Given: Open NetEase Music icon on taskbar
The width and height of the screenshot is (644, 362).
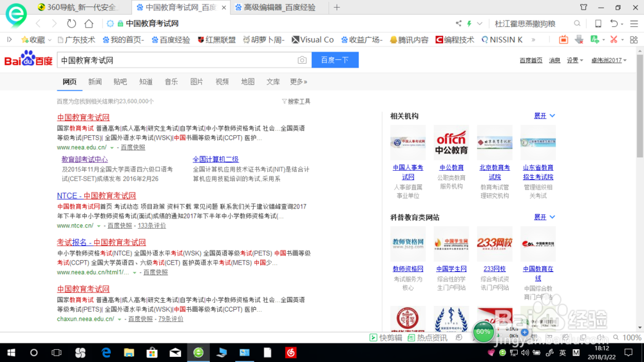Looking at the screenshot, I should (x=291, y=352).
